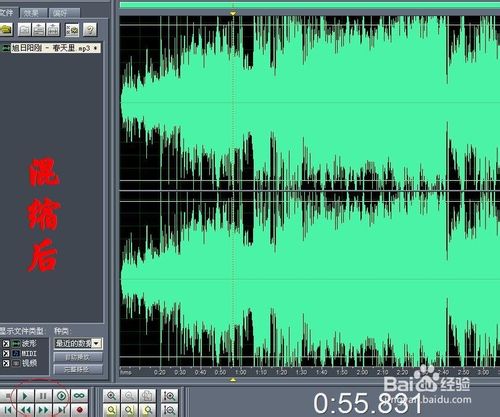Zoom to left edge of selection
500x417 pixels.
(129, 410)
